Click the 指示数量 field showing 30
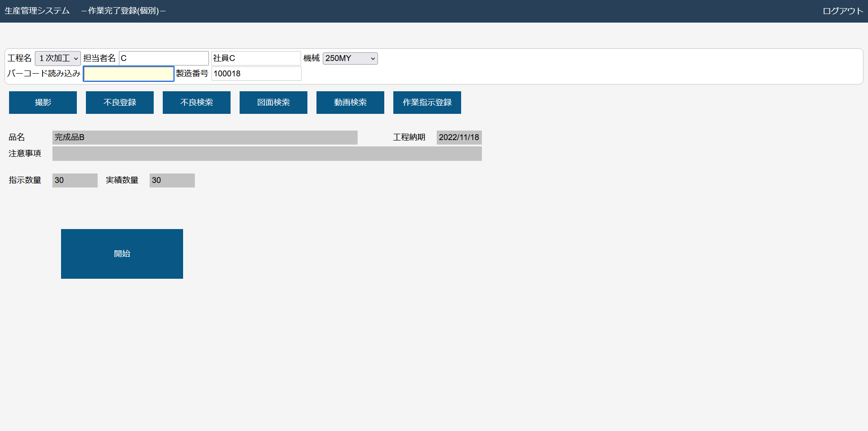Viewport: 868px width, 431px height. [75, 180]
